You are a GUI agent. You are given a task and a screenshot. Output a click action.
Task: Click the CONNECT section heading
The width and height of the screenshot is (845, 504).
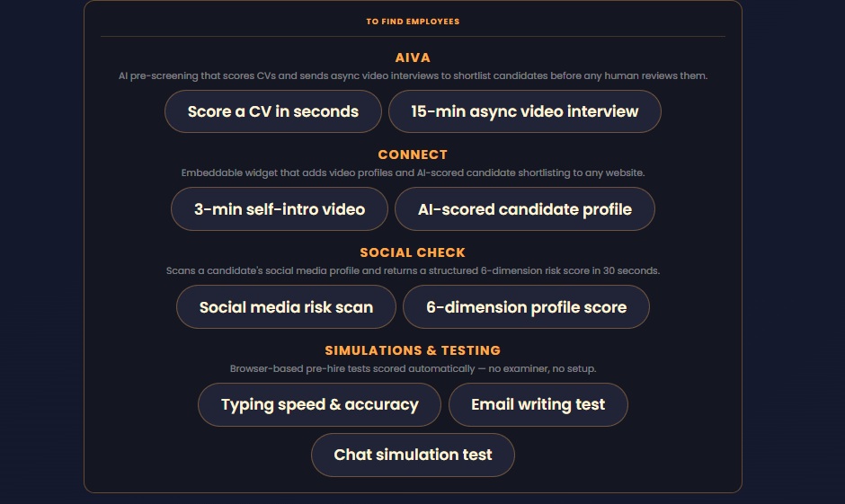coord(413,155)
